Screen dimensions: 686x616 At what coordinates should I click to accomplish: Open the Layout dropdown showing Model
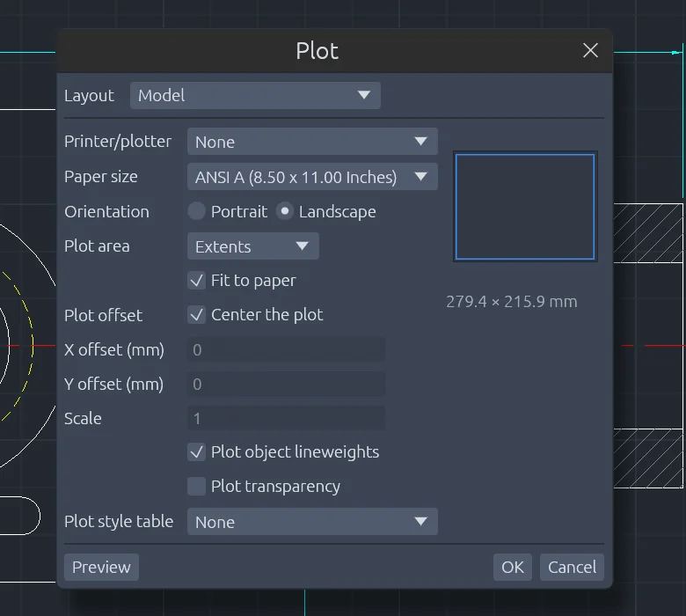pos(255,95)
